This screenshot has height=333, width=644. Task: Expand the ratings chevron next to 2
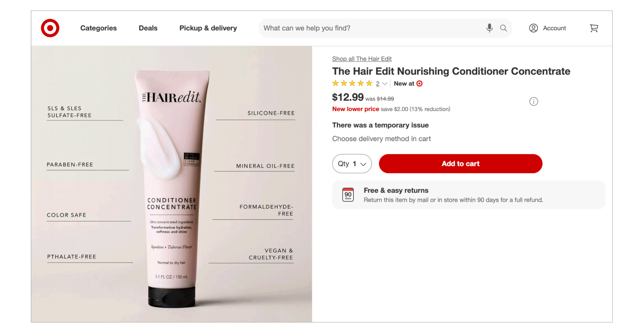pyautogui.click(x=385, y=84)
